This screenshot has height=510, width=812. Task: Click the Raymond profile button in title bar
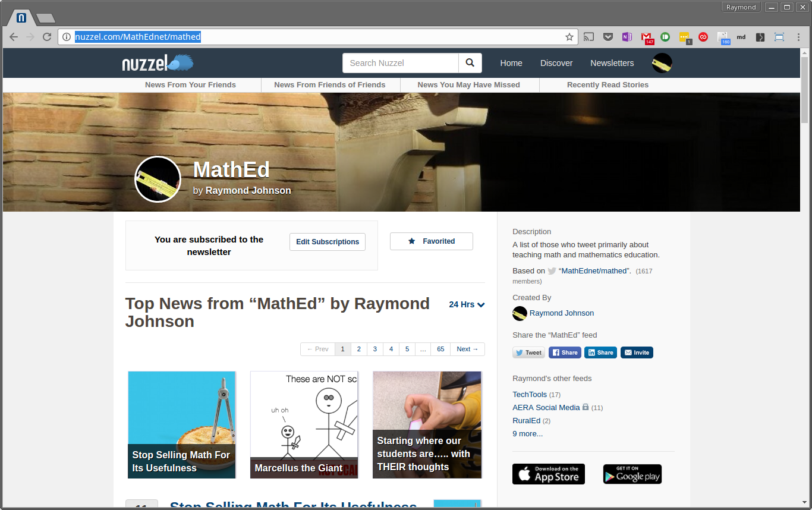pyautogui.click(x=741, y=7)
